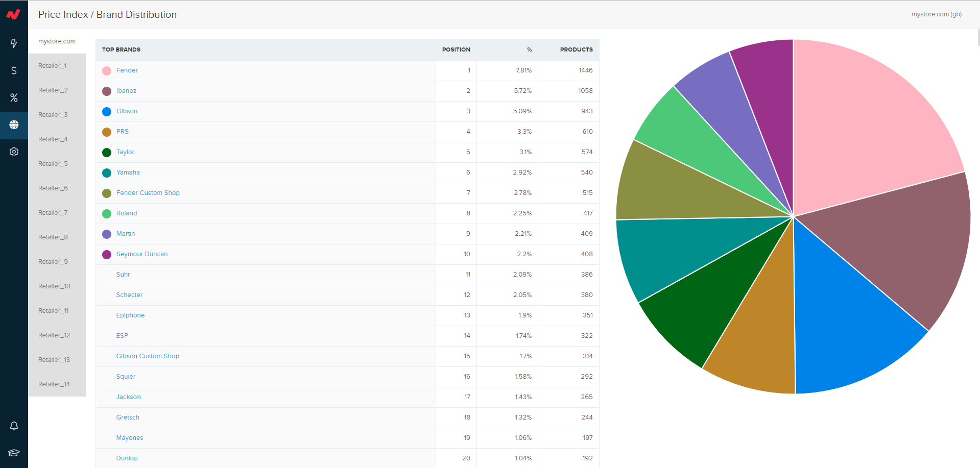This screenshot has height=468, width=980.
Task: Switch to Retailer_4 tab
Action: [x=57, y=139]
